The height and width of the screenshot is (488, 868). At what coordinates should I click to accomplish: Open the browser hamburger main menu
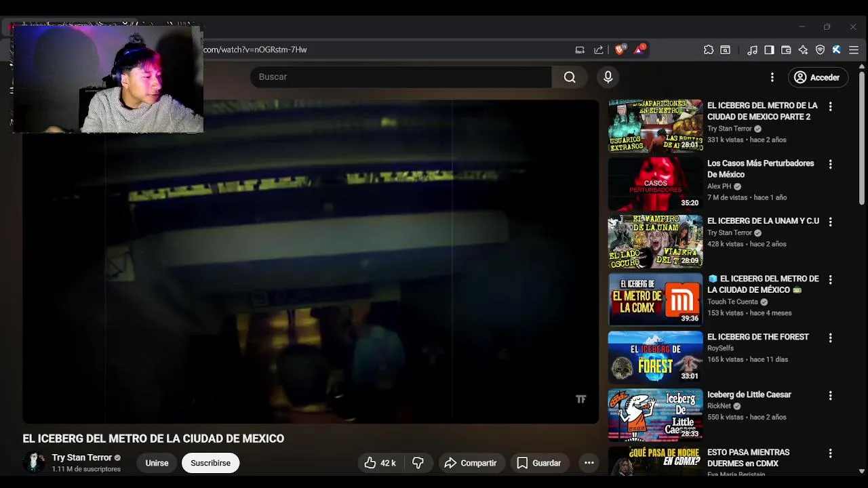pyautogui.click(x=854, y=49)
